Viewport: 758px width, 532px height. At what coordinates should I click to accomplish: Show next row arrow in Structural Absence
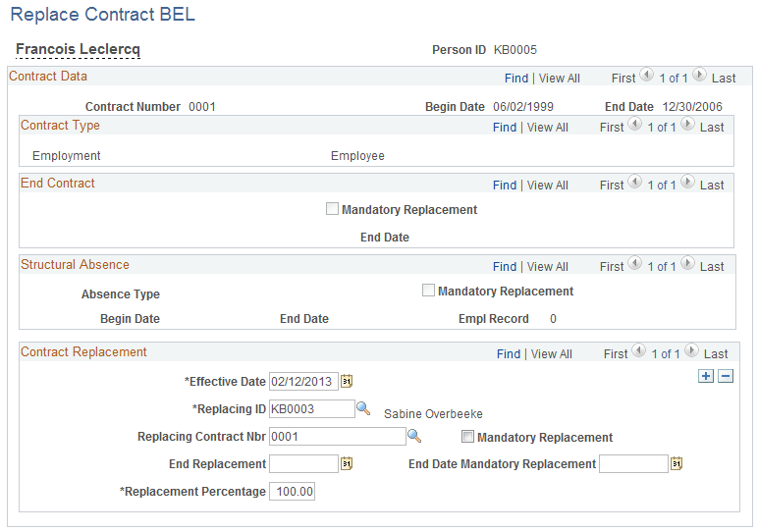coord(687,263)
